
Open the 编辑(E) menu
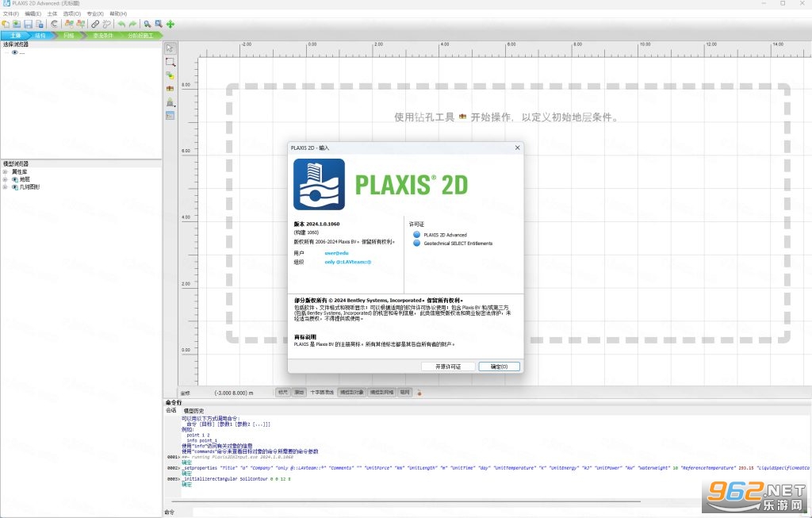(33, 13)
